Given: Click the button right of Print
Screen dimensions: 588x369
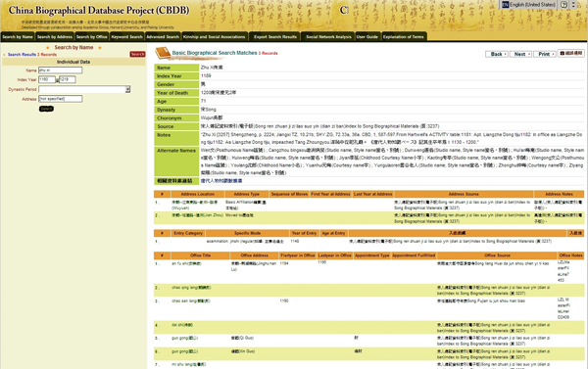Looking at the screenshot, I should 570,53.
